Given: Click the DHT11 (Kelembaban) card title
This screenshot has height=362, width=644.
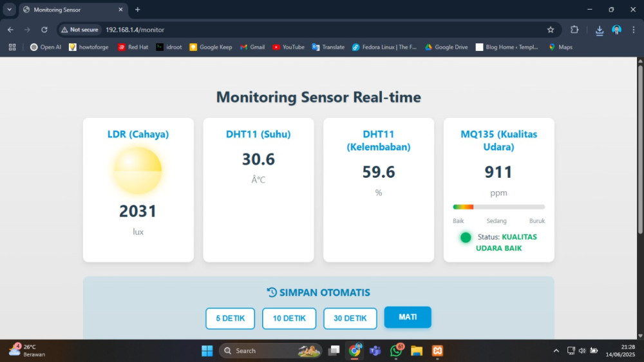Looking at the screenshot, I should pyautogui.click(x=378, y=140).
